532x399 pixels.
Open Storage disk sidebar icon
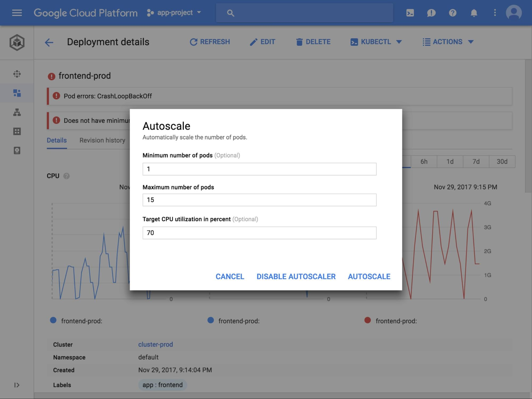click(17, 150)
